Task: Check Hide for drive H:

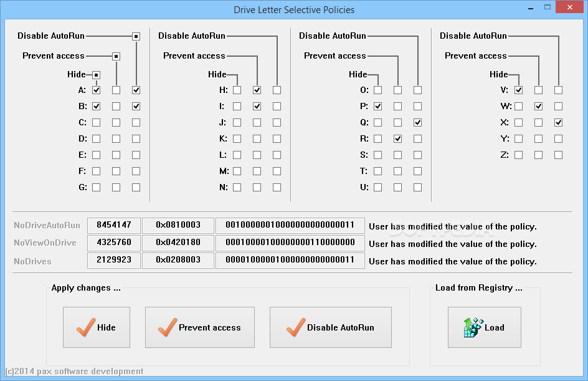Action: [x=237, y=90]
